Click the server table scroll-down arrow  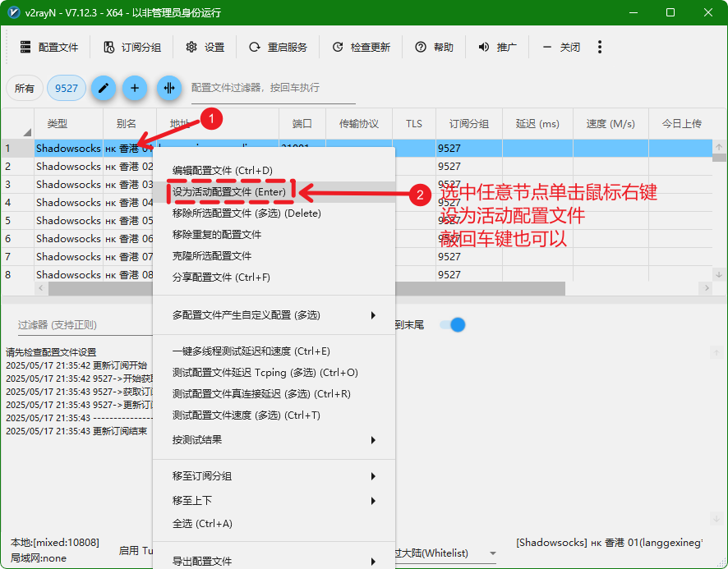click(719, 274)
